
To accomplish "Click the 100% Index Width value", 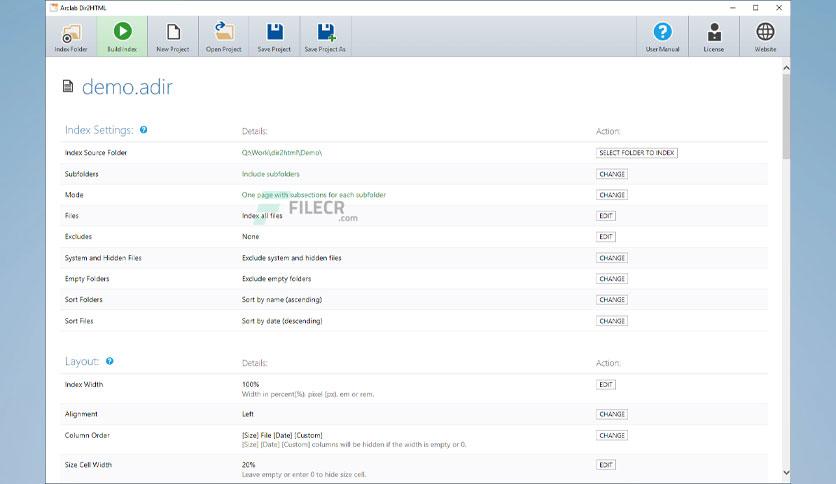I will tap(250, 384).
